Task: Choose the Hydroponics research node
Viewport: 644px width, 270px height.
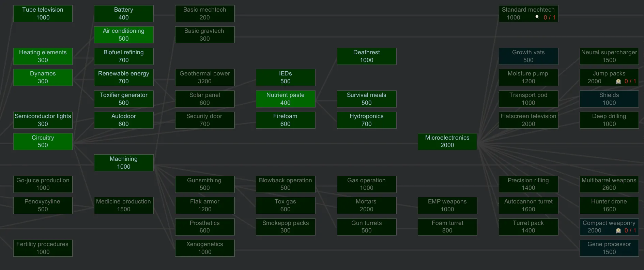Action: [x=367, y=120]
